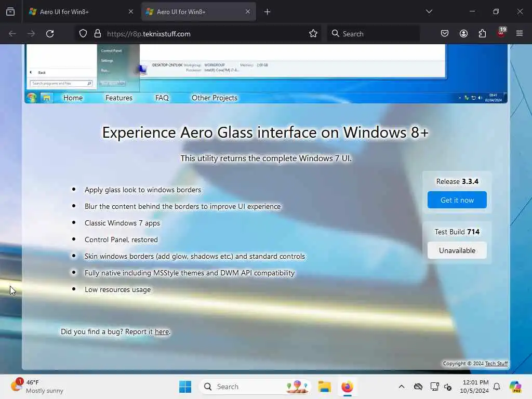
Task: Show hidden system tray icons
Action: click(x=402, y=387)
